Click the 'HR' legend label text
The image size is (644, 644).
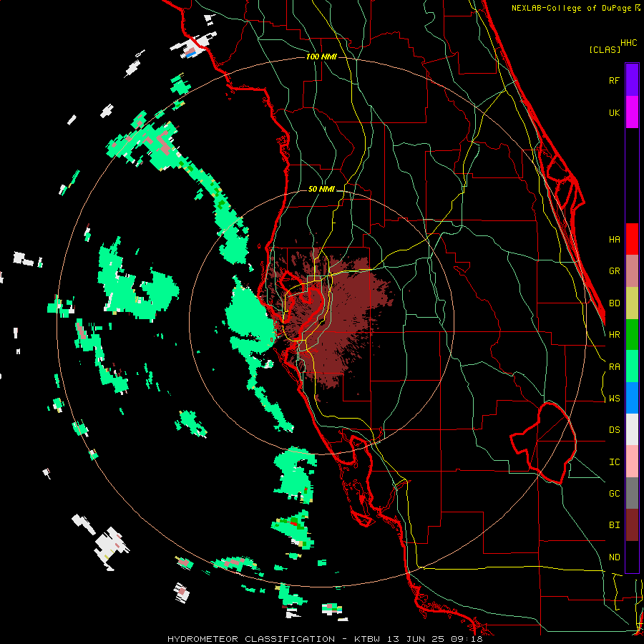coord(614,335)
